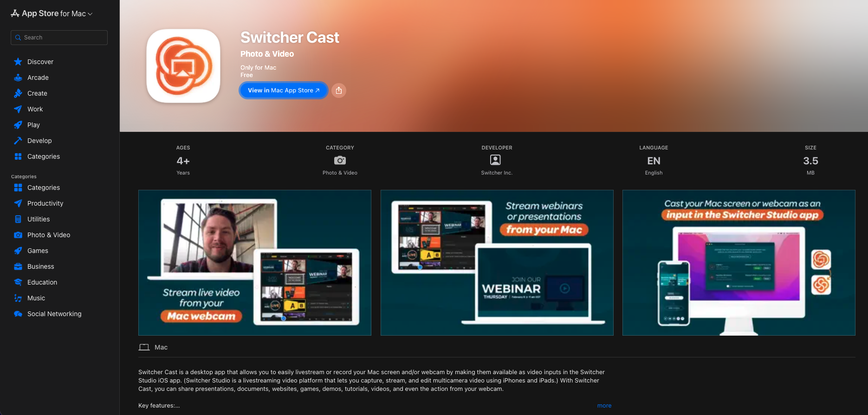Click the Education graduation cap icon
Screen dimensions: 868x415
tap(18, 282)
